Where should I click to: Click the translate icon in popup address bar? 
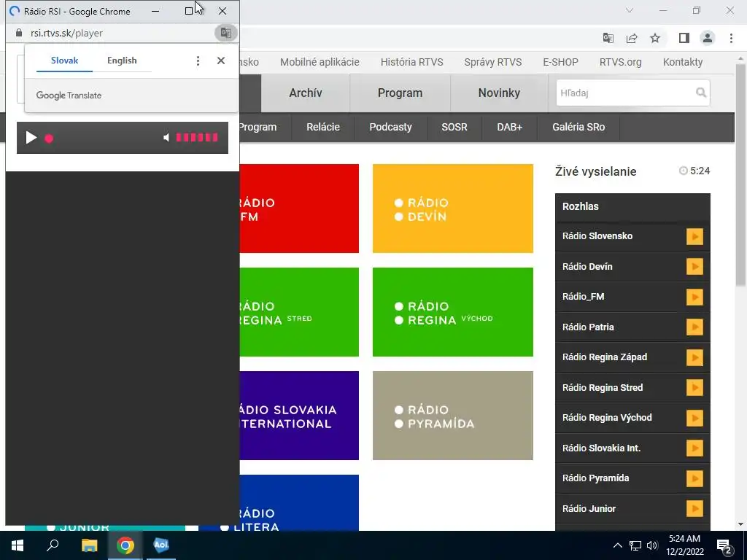coord(226,33)
